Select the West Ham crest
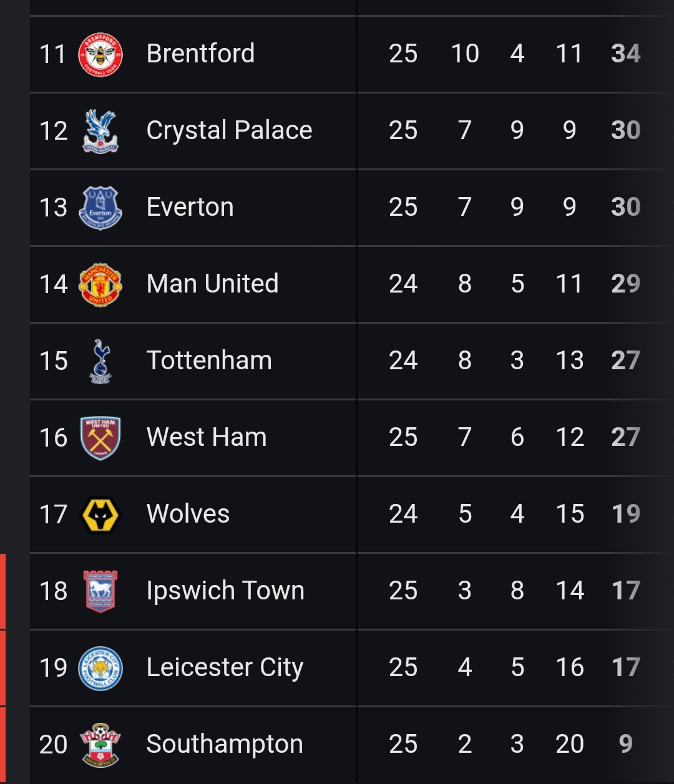The height and width of the screenshot is (784, 674). (100, 438)
